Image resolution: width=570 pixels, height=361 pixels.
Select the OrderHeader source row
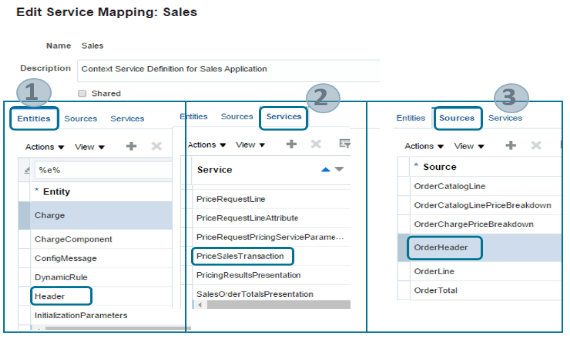click(486, 248)
